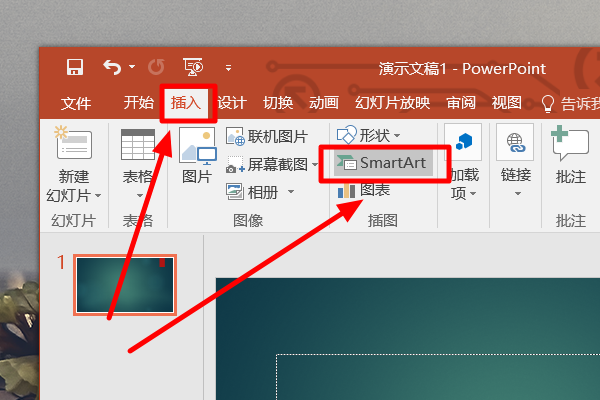Insert a chart with 图表 button
The image size is (600, 400).
(364, 190)
